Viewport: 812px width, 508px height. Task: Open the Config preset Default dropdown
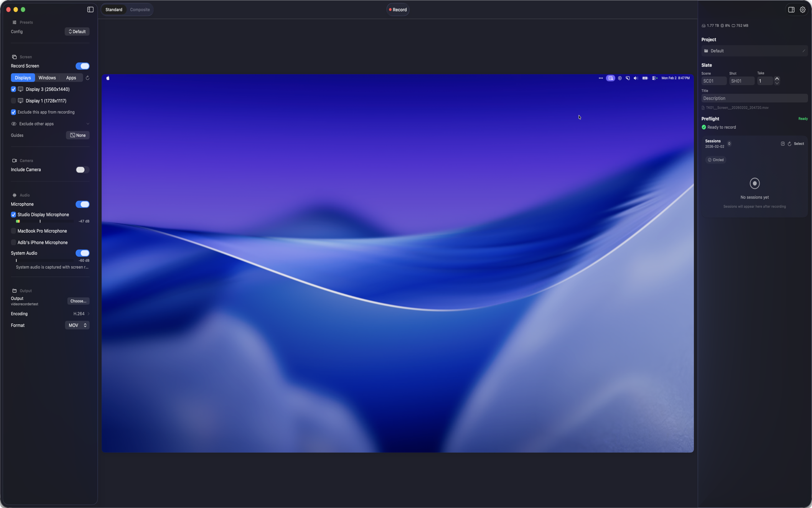[77, 31]
